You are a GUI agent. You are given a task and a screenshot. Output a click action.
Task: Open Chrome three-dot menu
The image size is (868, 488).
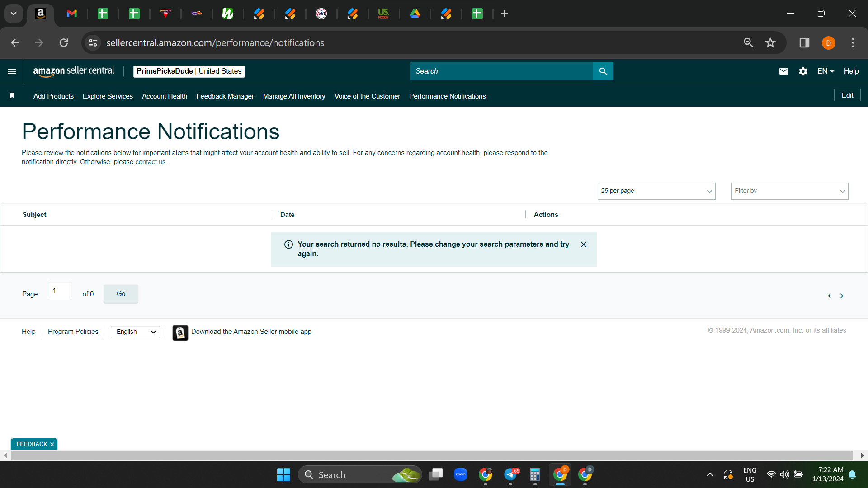pos(853,43)
